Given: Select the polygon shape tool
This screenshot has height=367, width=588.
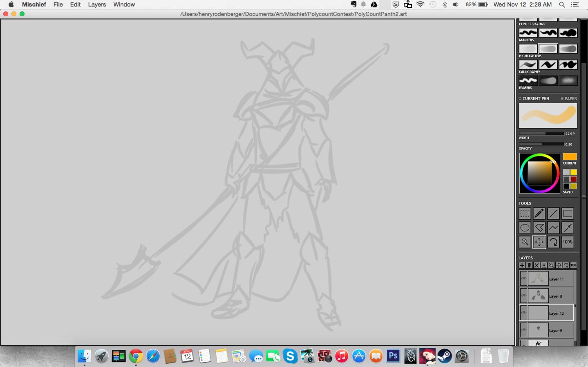Looking at the screenshot, I should click(539, 228).
